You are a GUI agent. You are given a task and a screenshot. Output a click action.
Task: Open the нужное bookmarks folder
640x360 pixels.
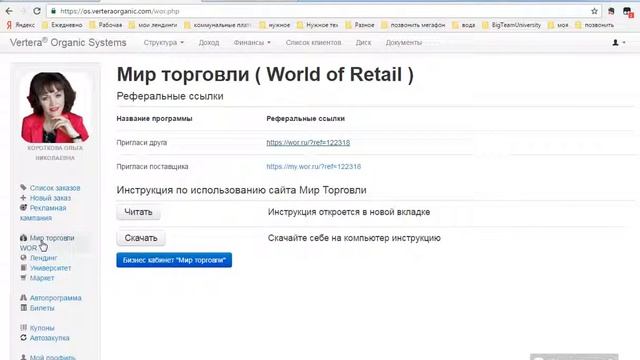pos(275,25)
